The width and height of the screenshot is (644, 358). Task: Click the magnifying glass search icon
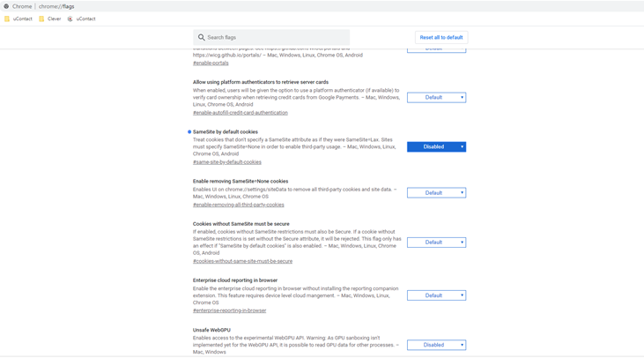pyautogui.click(x=201, y=38)
